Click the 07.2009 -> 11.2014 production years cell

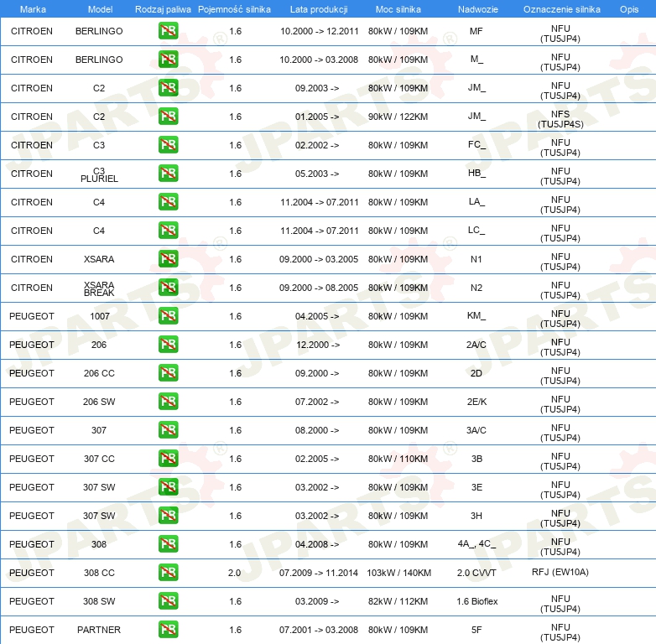point(319,573)
